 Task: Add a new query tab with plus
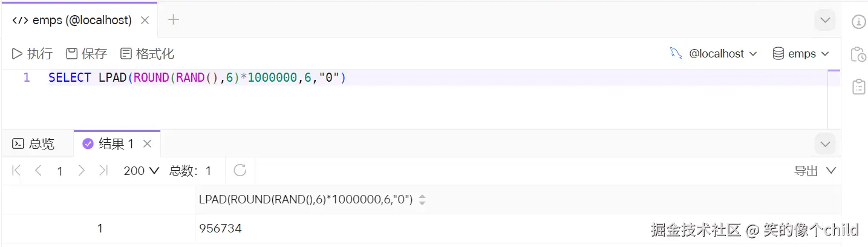(174, 20)
